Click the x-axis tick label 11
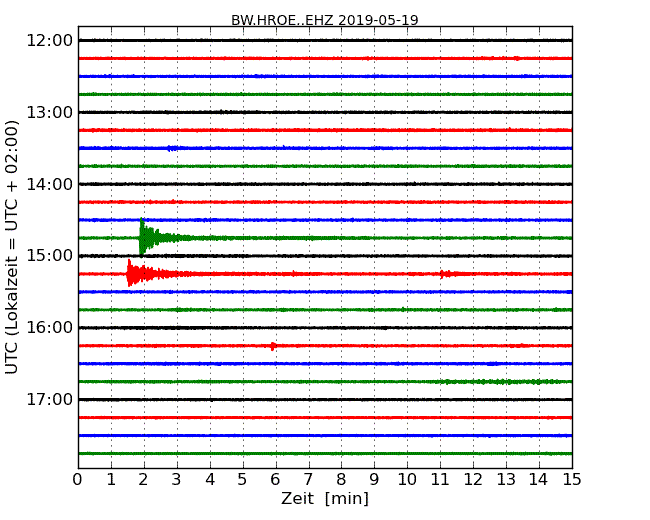 440,479
